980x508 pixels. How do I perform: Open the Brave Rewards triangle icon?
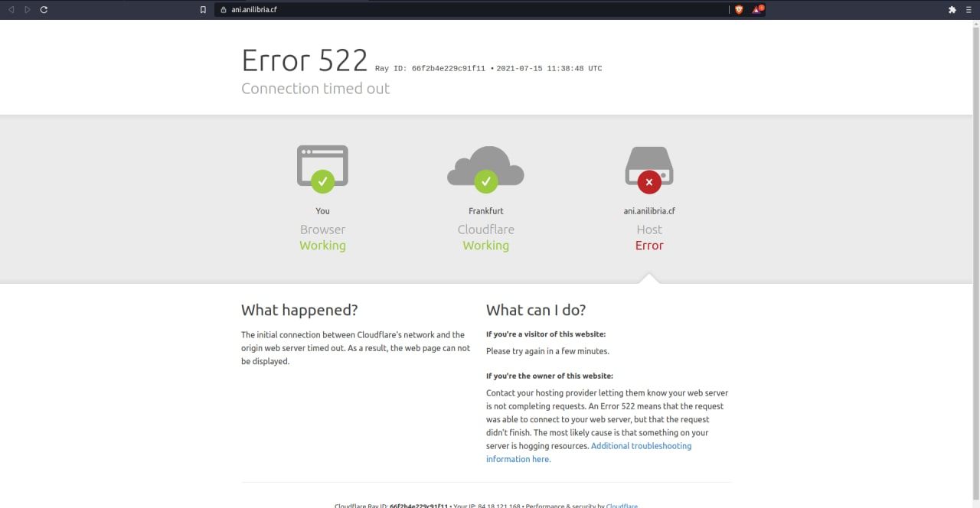click(757, 9)
